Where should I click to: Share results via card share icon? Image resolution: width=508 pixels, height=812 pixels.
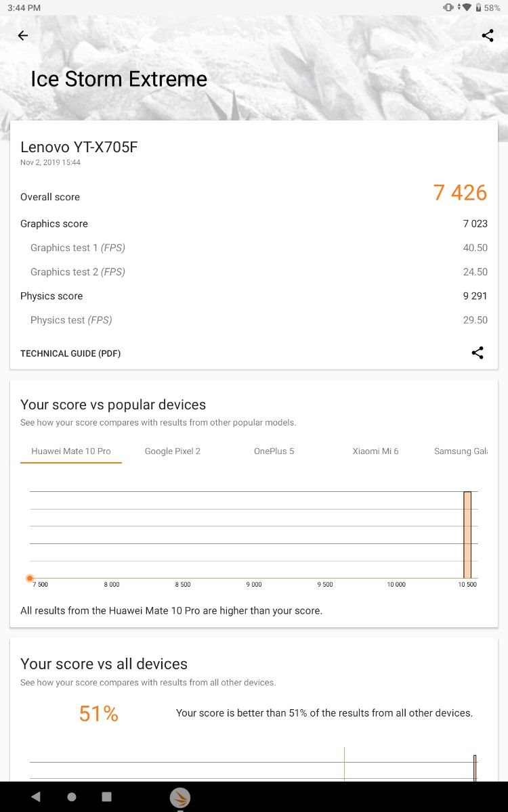click(x=478, y=353)
